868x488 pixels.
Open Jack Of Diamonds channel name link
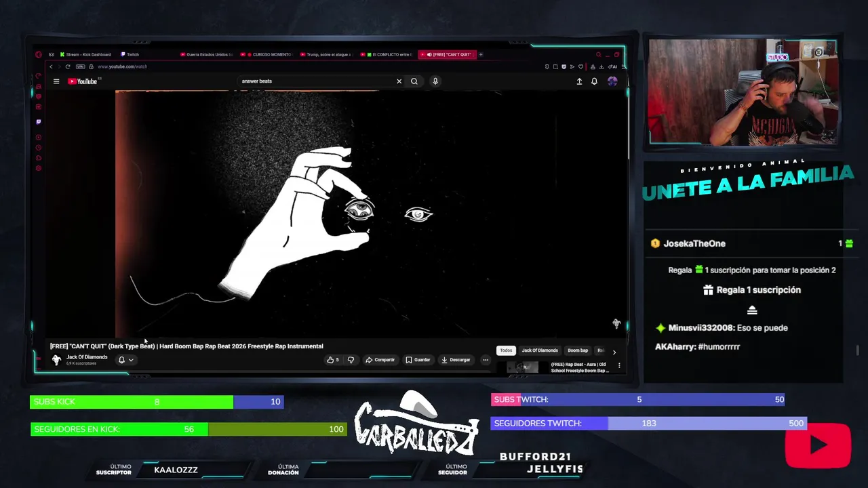pos(87,357)
